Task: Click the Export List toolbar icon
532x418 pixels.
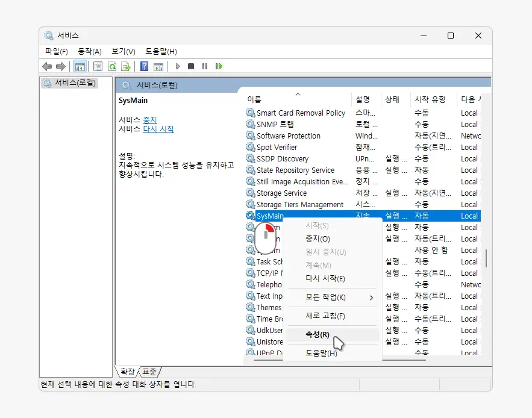Action: click(127, 66)
